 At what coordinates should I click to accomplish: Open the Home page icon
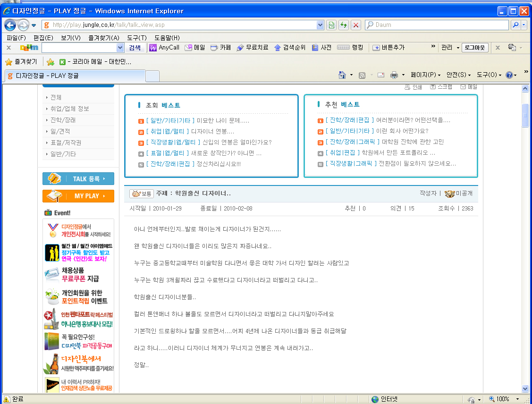pos(343,75)
